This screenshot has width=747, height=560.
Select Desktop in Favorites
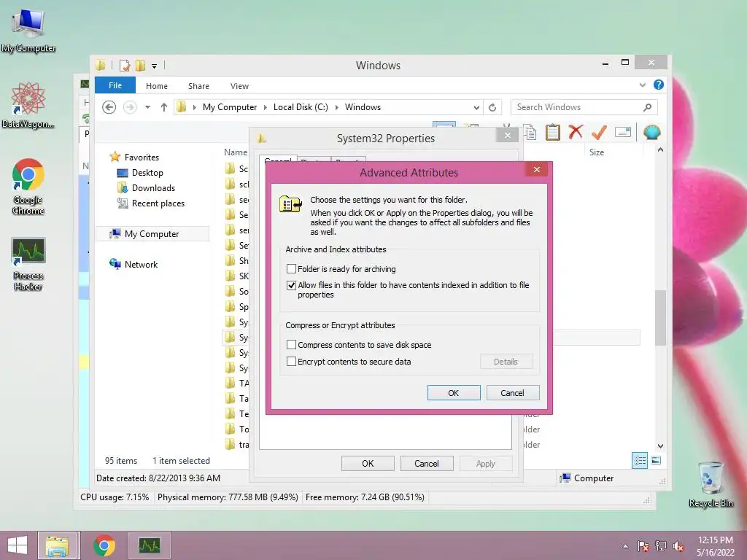coord(147,173)
